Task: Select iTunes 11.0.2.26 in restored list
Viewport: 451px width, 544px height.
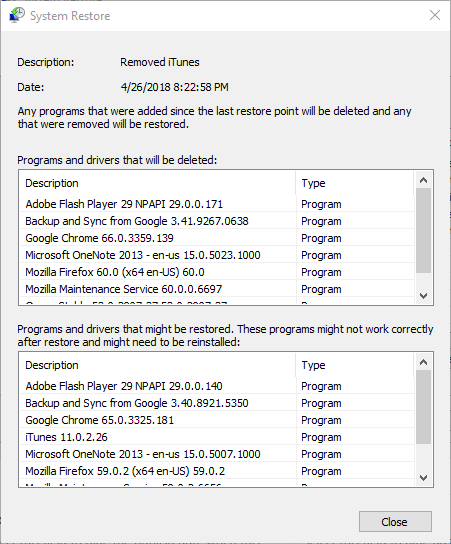Action: 217,437
